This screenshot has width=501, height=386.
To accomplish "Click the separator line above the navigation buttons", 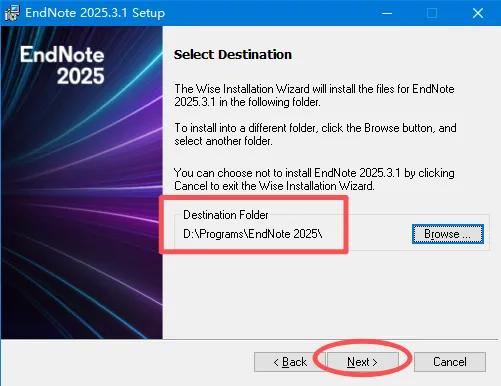I will point(250,340).
